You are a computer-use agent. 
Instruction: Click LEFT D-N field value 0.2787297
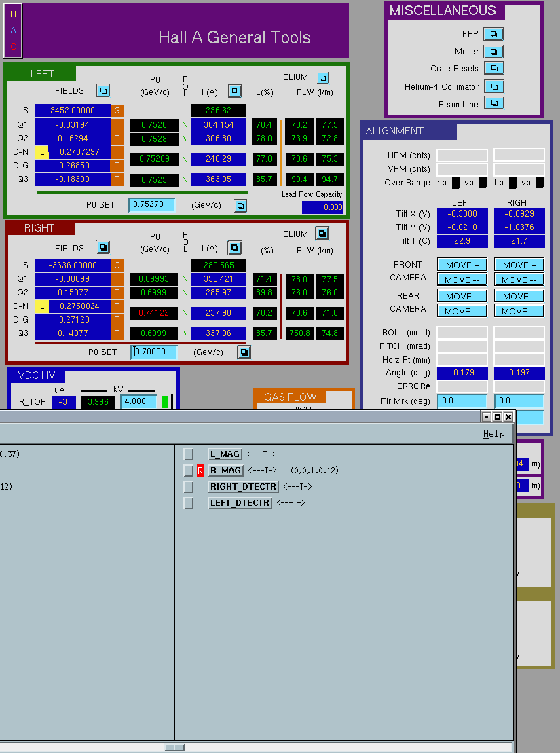(x=79, y=151)
